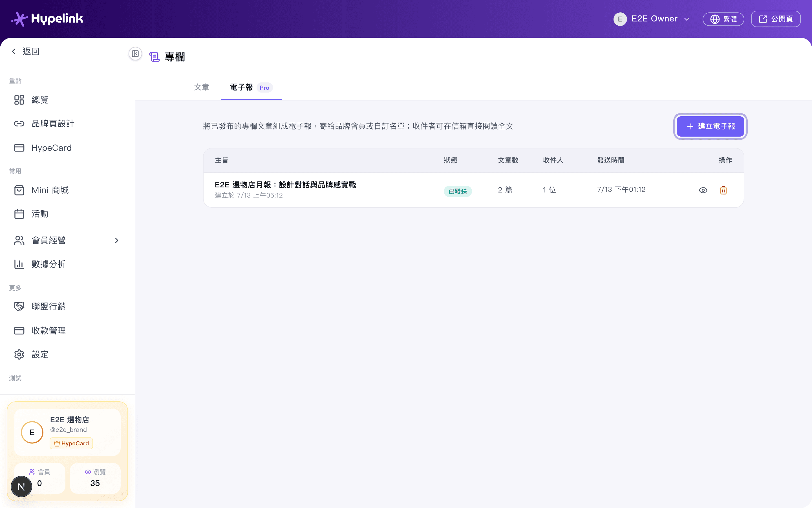Open 品牌頁設計 link icon
812x508 pixels.
pos(19,124)
